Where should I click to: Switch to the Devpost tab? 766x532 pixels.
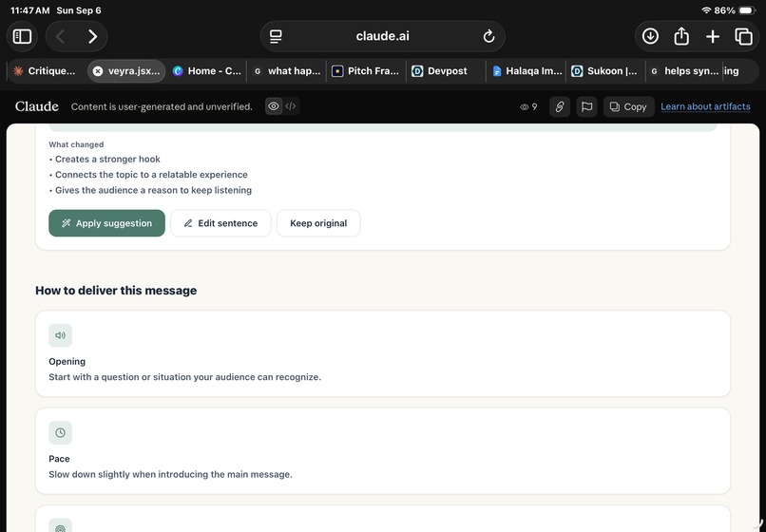[446, 71]
